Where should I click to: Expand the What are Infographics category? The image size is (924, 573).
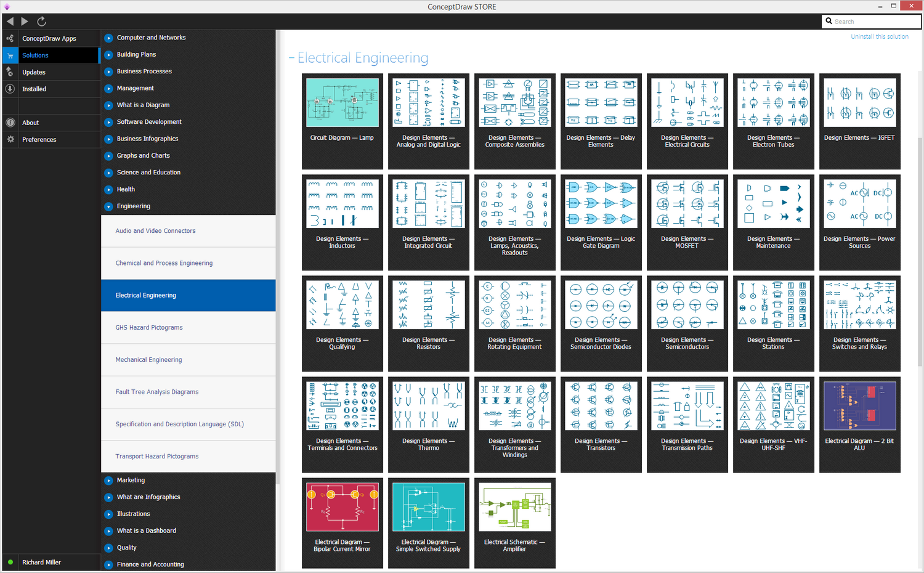click(108, 497)
